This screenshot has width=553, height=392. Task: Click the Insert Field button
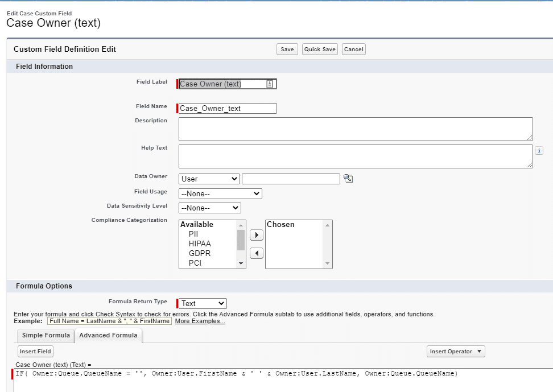pyautogui.click(x=35, y=352)
